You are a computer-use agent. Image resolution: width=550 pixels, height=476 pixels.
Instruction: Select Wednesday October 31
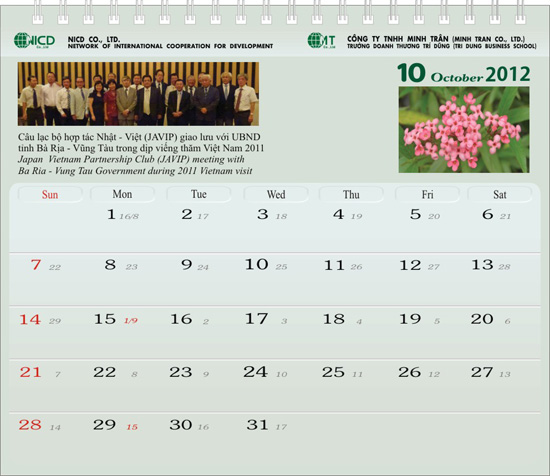[x=257, y=425]
